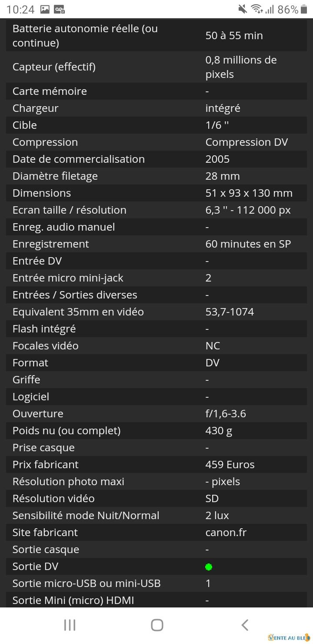Tap the 459 Euros price value
Screen dimensions: 313x644
pyautogui.click(x=230, y=464)
